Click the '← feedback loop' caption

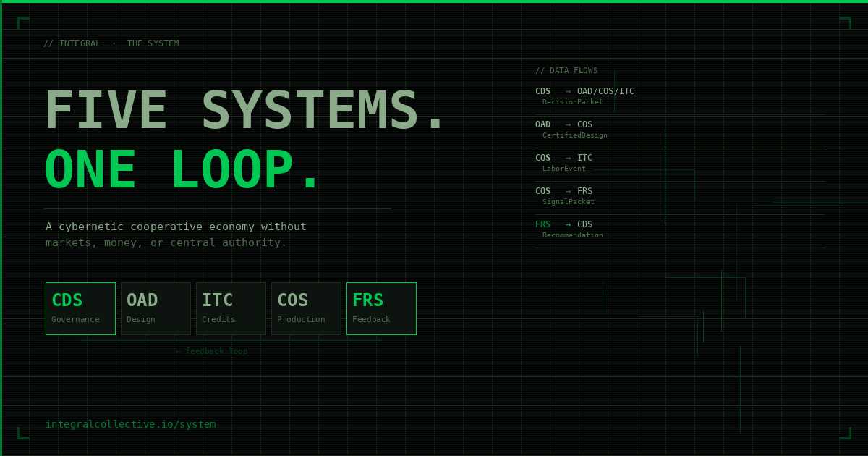pos(211,351)
